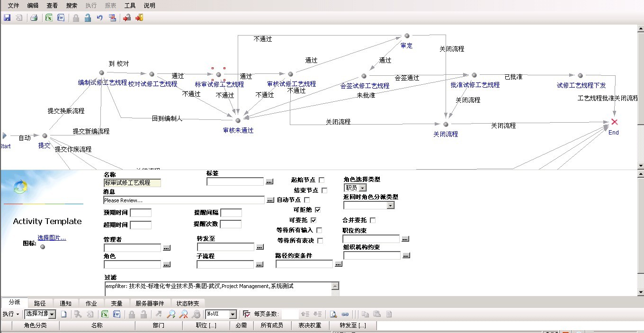Click the new document icon in bottom toolbar
The height and width of the screenshot is (333, 644).
(63, 314)
